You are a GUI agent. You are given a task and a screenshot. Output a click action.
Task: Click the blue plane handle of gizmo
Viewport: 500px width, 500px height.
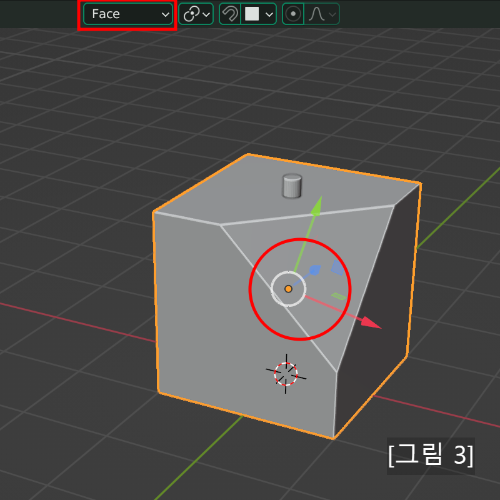coord(338,268)
